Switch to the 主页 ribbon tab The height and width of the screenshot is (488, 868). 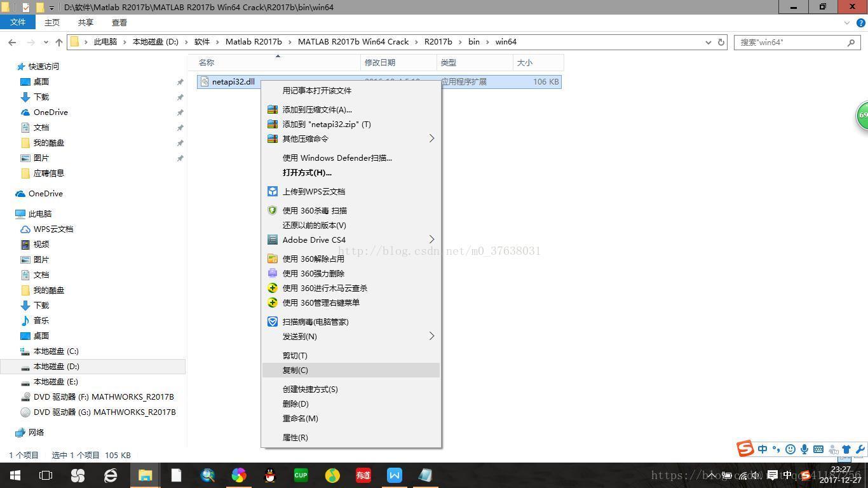[52, 22]
